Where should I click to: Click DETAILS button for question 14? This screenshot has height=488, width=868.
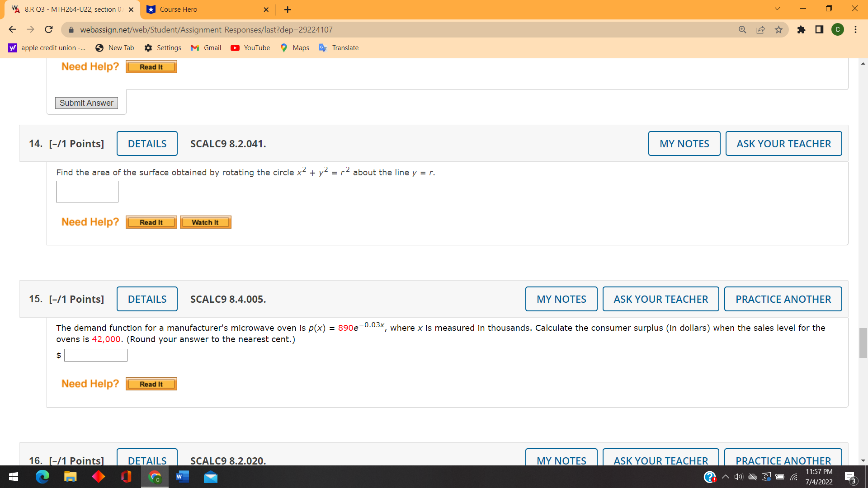pos(147,144)
